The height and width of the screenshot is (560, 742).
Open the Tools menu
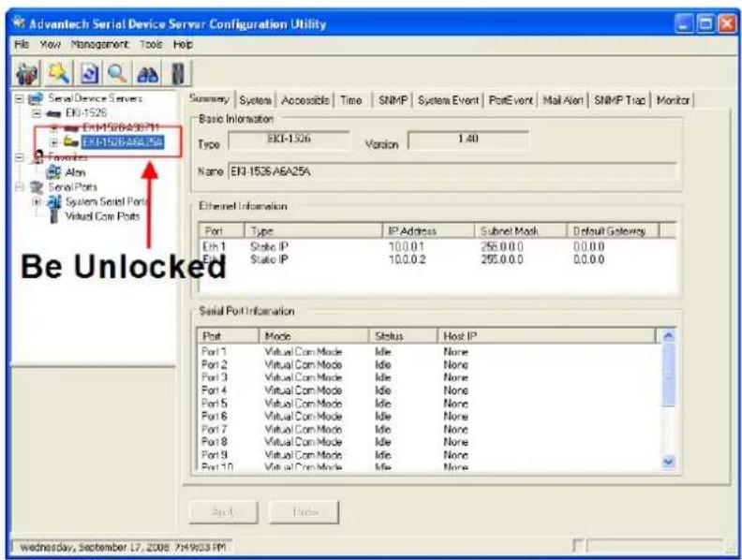click(x=151, y=44)
